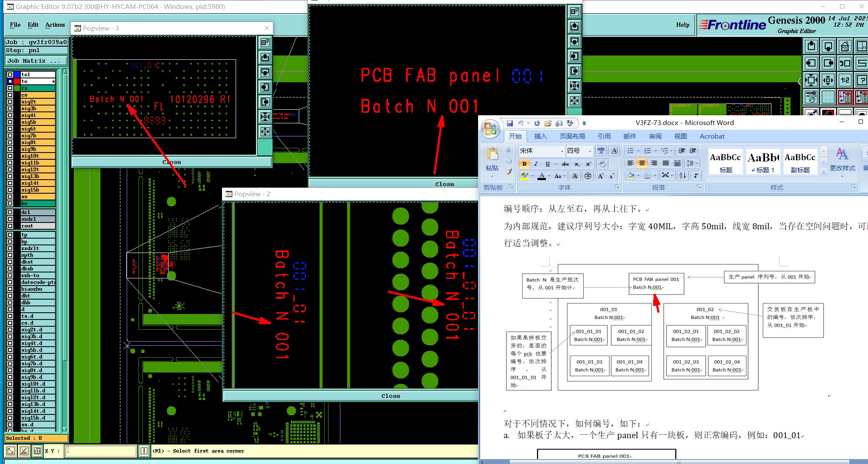Click the Format Painter brush icon
This screenshot has height=464, width=868.
coord(509,172)
